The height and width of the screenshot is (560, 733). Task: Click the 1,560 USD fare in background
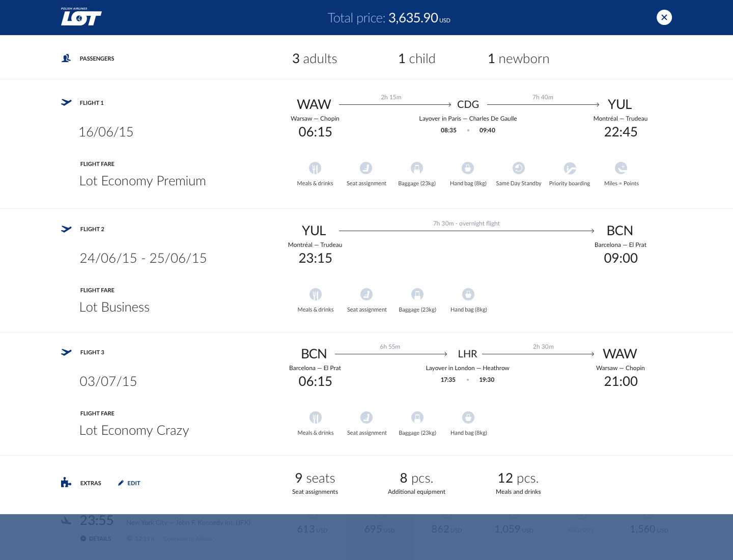[649, 529]
